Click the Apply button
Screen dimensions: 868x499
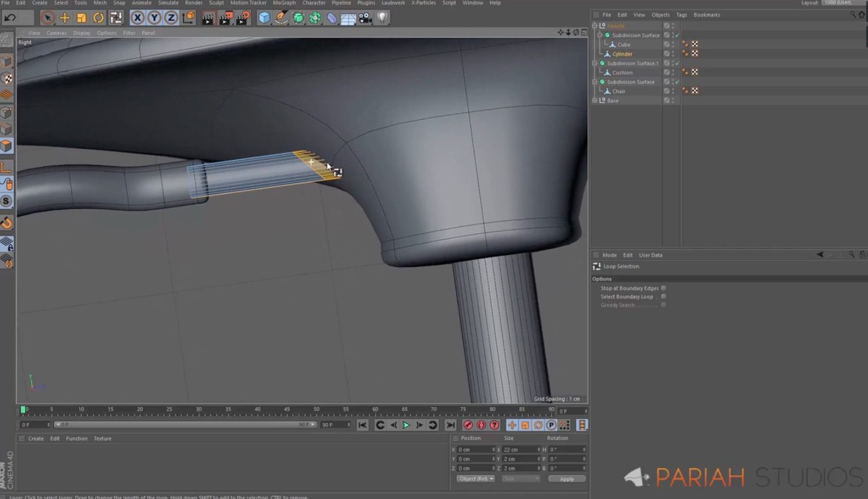(567, 478)
